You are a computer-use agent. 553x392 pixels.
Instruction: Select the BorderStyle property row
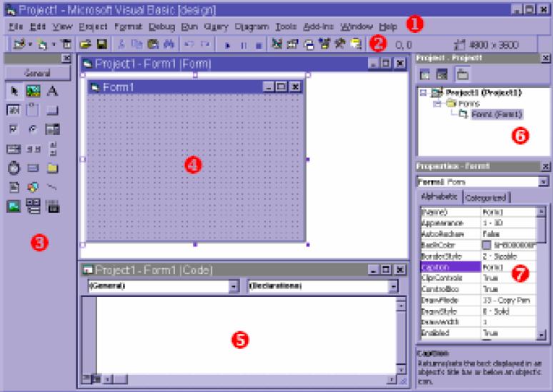pos(479,256)
